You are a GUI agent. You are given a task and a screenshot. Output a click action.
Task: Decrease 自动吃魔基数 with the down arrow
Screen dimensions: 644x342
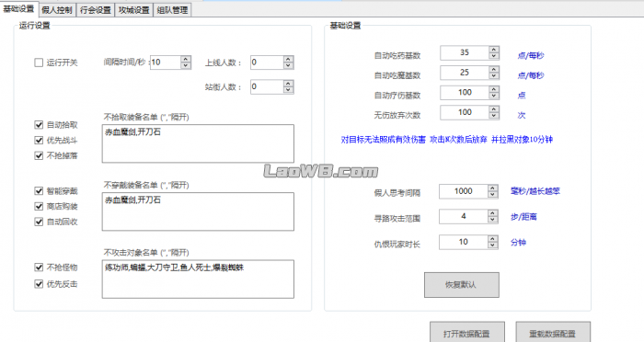coord(494,75)
